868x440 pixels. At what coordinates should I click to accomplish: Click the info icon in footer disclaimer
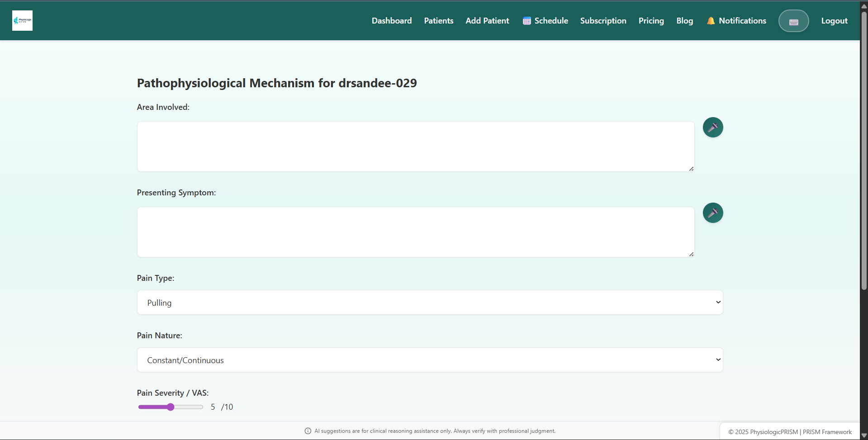(x=308, y=431)
